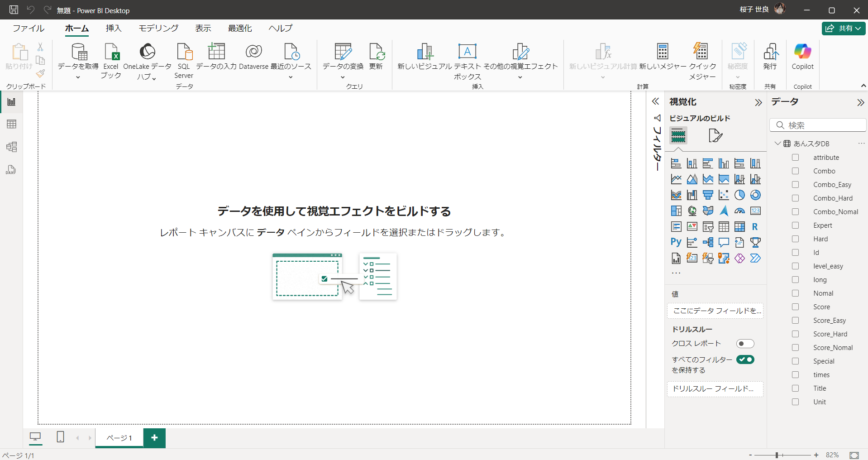Open the Dataverse connector
Viewport: 868px width, 460px height.
pyautogui.click(x=253, y=57)
